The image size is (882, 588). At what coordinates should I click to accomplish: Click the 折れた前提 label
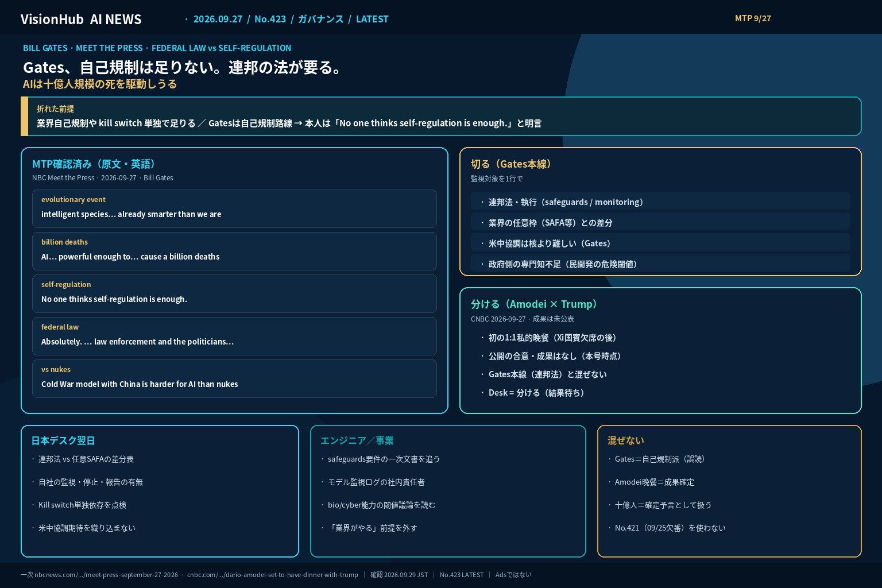(55, 109)
